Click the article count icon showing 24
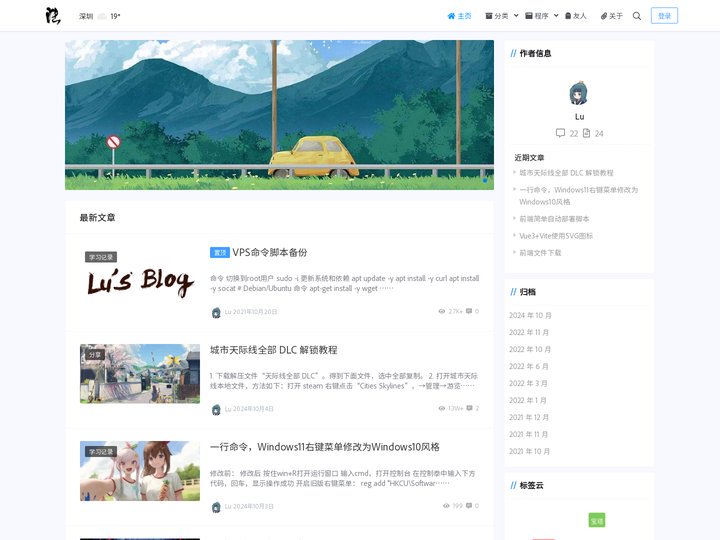The height and width of the screenshot is (540, 720). pyautogui.click(x=586, y=133)
